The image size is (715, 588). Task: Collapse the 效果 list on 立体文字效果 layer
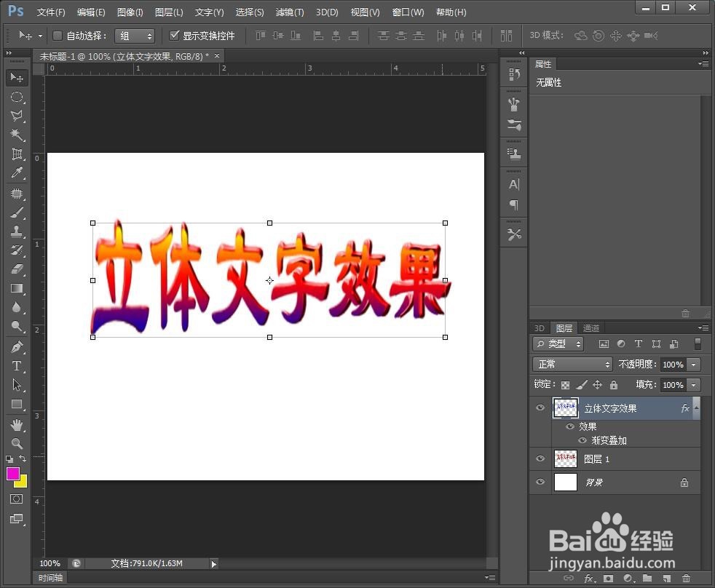click(x=697, y=408)
